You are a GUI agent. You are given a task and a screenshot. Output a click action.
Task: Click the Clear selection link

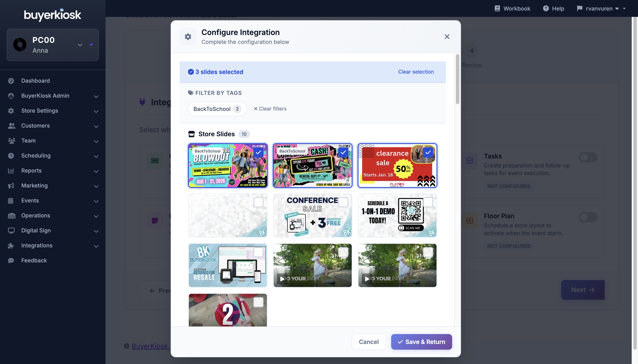tap(416, 72)
